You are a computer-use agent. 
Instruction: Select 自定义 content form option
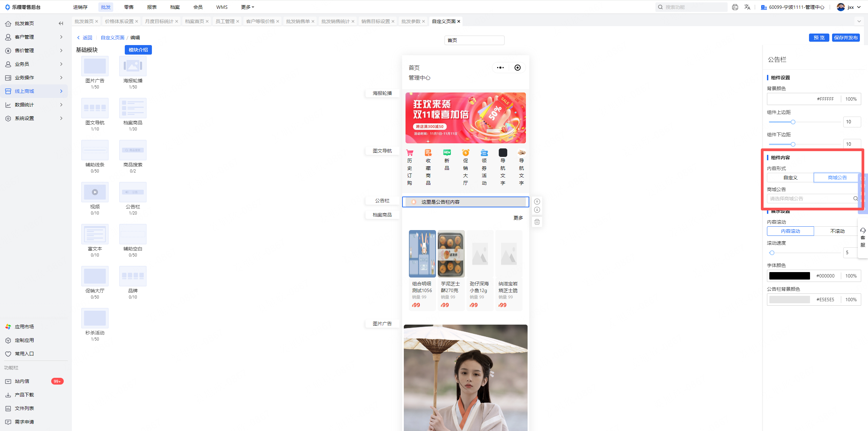pyautogui.click(x=790, y=178)
